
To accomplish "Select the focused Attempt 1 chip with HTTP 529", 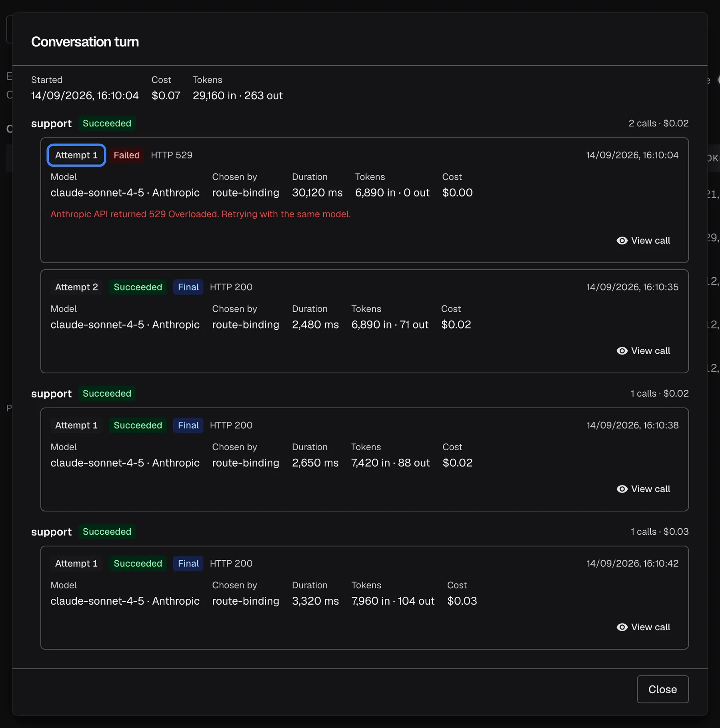I will pyautogui.click(x=76, y=155).
